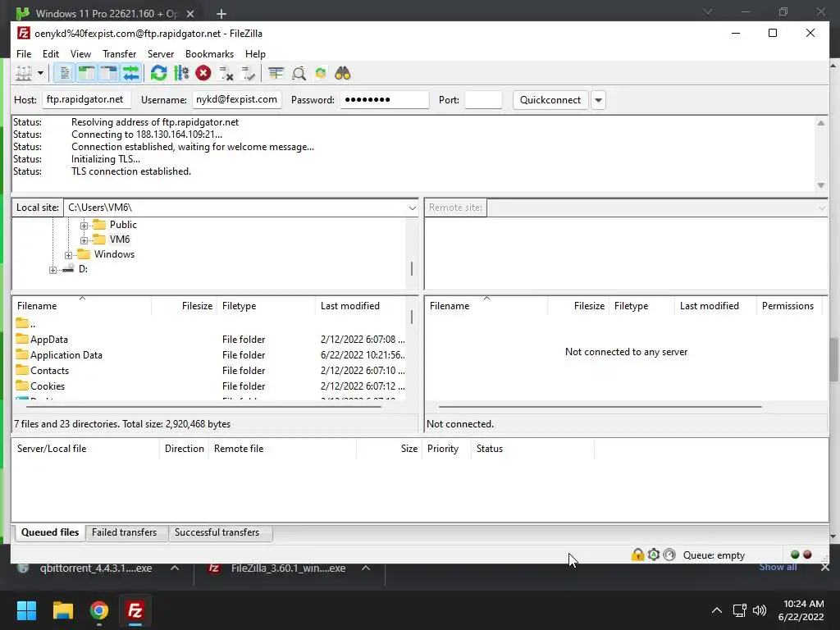Expand the Public folder in tree
Viewport: 840px width, 630px height.
(x=84, y=226)
